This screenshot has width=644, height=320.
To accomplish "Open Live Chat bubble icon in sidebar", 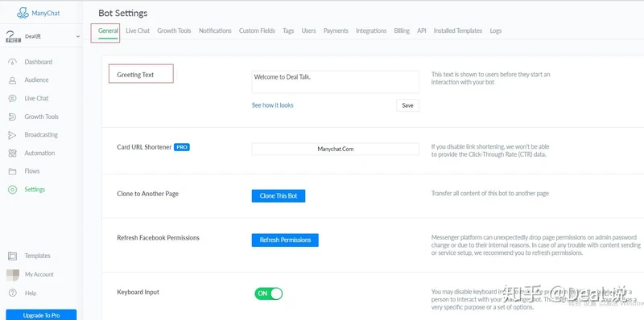I will coord(12,98).
